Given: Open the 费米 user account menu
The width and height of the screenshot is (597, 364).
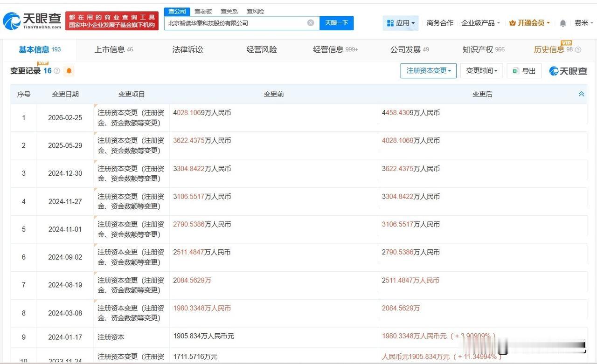Looking at the screenshot, I should click(x=583, y=23).
